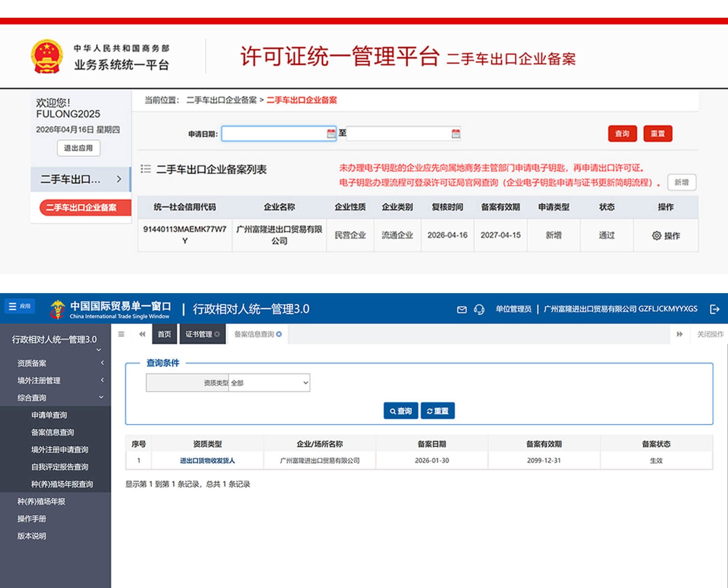
Task: Click 广州富隆进出口贸易有限公司 in top table
Action: tap(279, 235)
